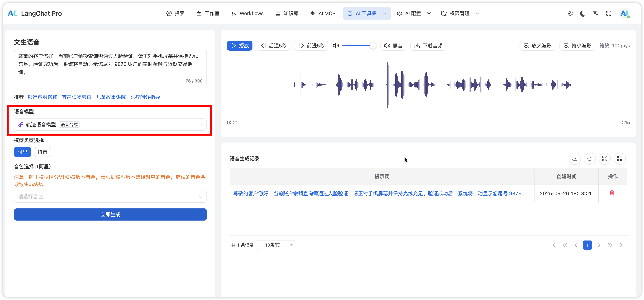Delete the voice record with trash icon
This screenshot has height=300, width=644.
point(612,193)
